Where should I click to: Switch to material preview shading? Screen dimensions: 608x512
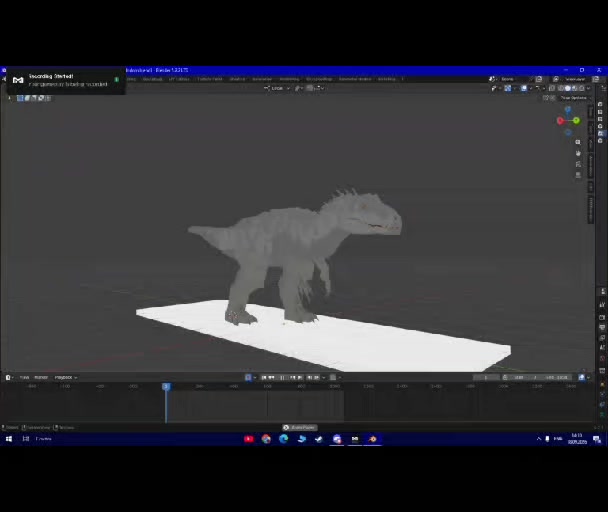pyautogui.click(x=574, y=88)
